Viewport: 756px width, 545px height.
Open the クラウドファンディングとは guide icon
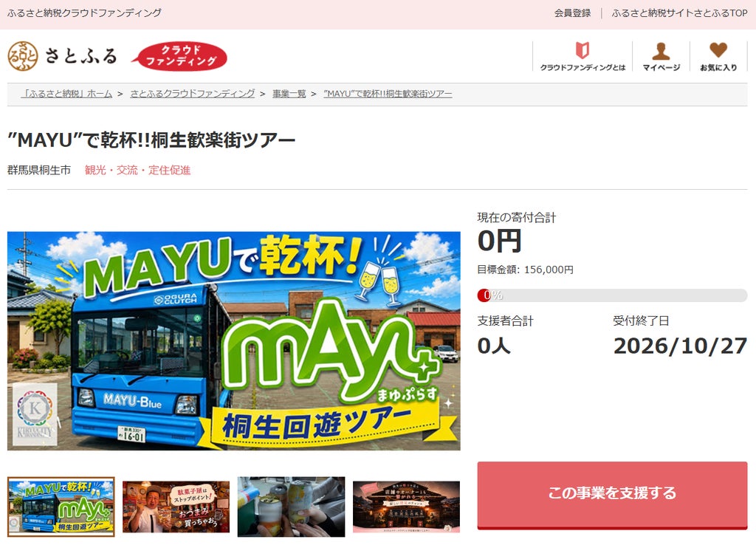tap(583, 50)
